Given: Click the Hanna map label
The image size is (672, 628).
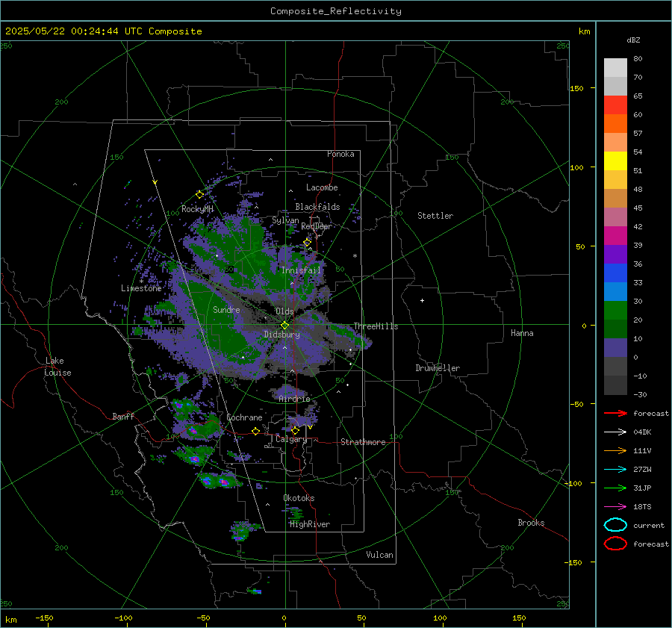Looking at the screenshot, I should (522, 333).
